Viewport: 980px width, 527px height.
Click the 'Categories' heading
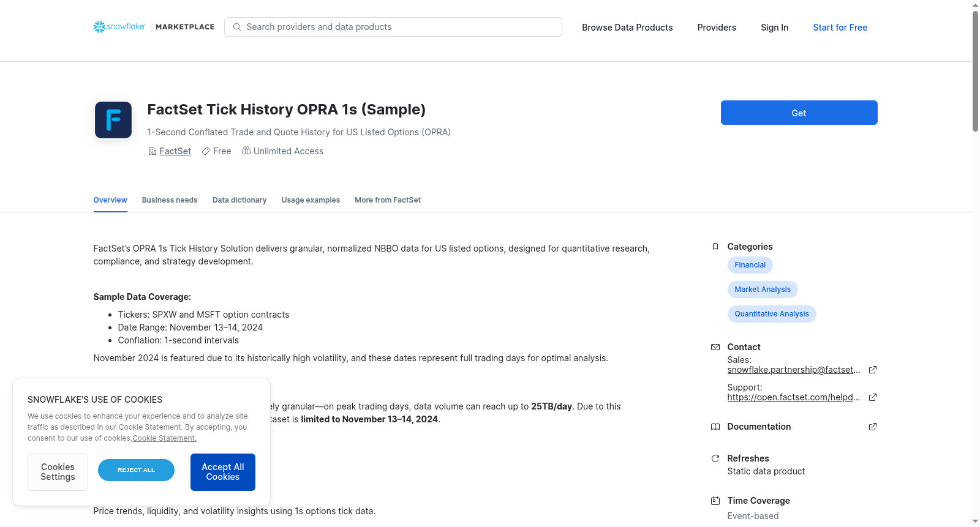750,247
